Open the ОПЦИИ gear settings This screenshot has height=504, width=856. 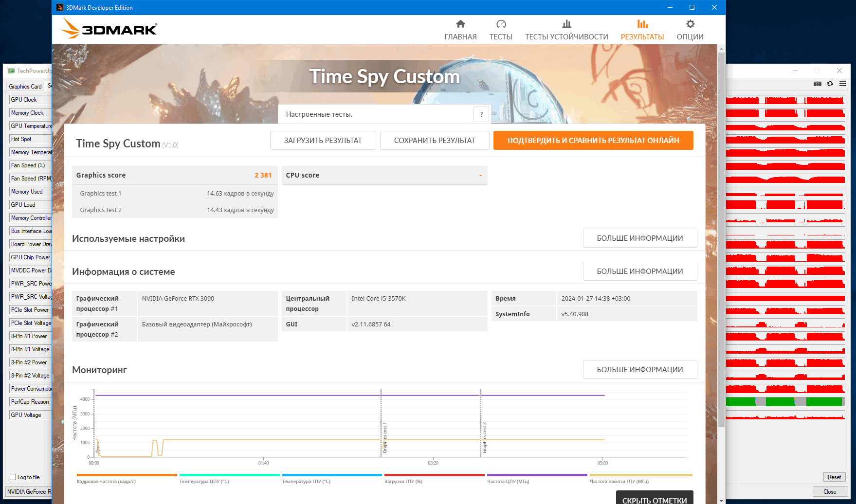point(690,30)
